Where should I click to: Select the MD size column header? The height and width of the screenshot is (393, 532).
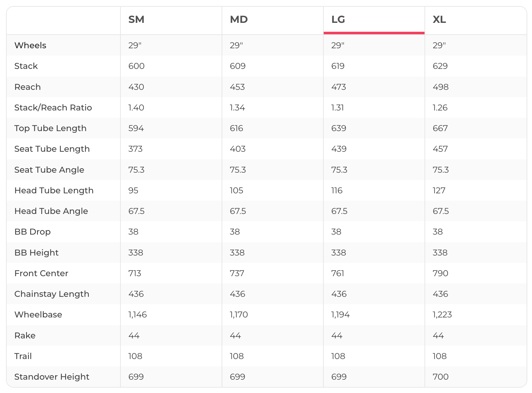point(239,20)
